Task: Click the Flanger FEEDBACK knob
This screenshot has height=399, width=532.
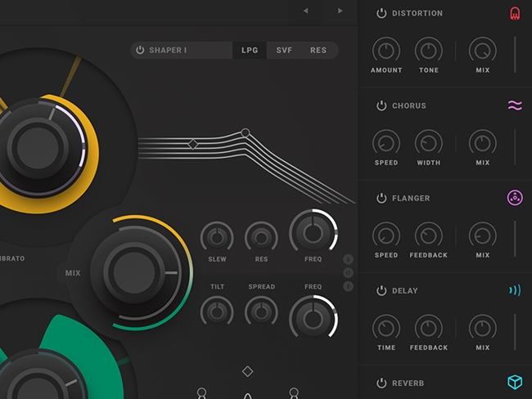Action: (429, 236)
